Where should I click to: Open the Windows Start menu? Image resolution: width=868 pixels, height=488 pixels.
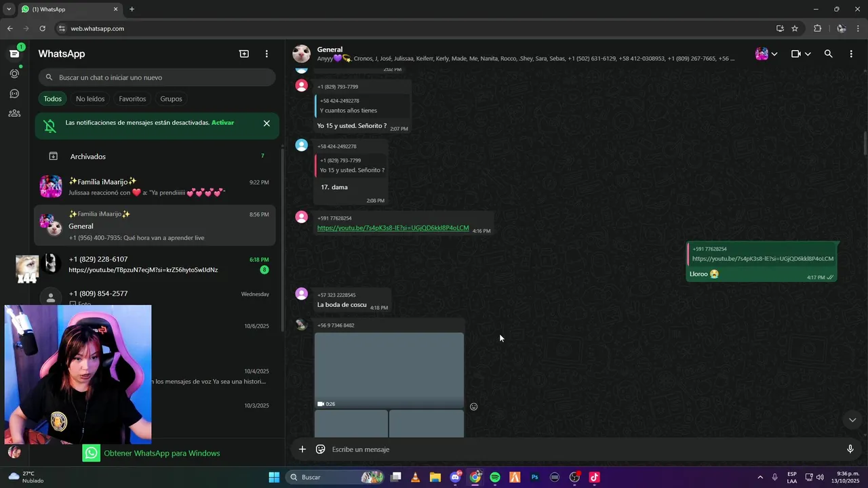pos(274,477)
